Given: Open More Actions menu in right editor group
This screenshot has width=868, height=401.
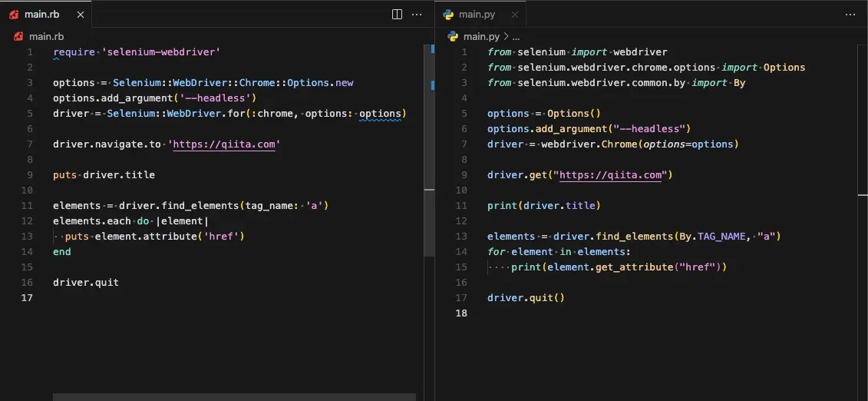Looking at the screenshot, I should [x=850, y=15].
